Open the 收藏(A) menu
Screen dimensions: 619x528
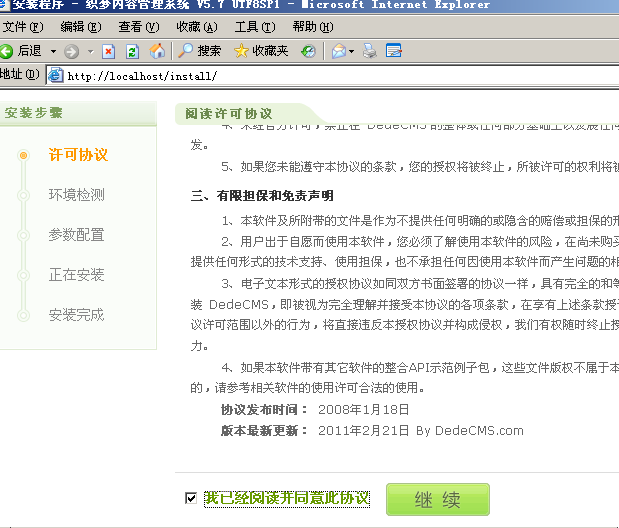(x=197, y=27)
